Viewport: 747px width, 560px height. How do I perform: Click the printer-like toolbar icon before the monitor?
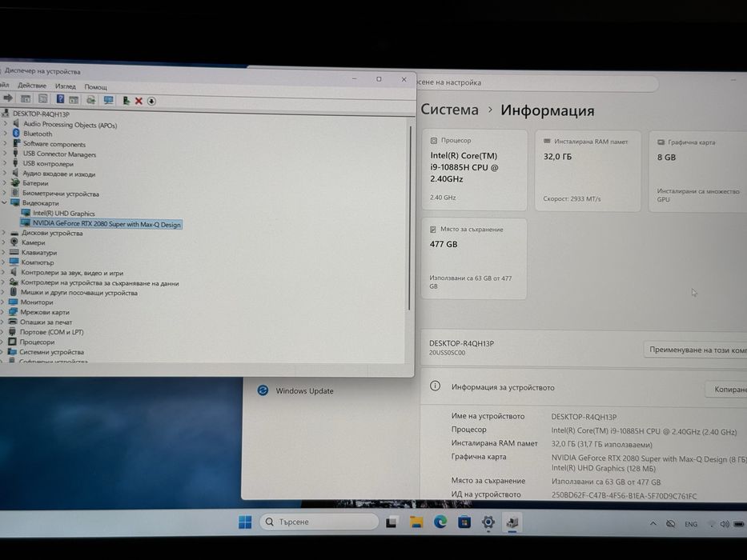(91, 100)
